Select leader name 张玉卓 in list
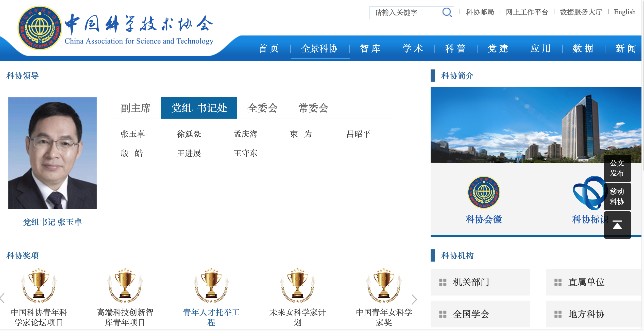The image size is (644, 331). click(x=133, y=134)
